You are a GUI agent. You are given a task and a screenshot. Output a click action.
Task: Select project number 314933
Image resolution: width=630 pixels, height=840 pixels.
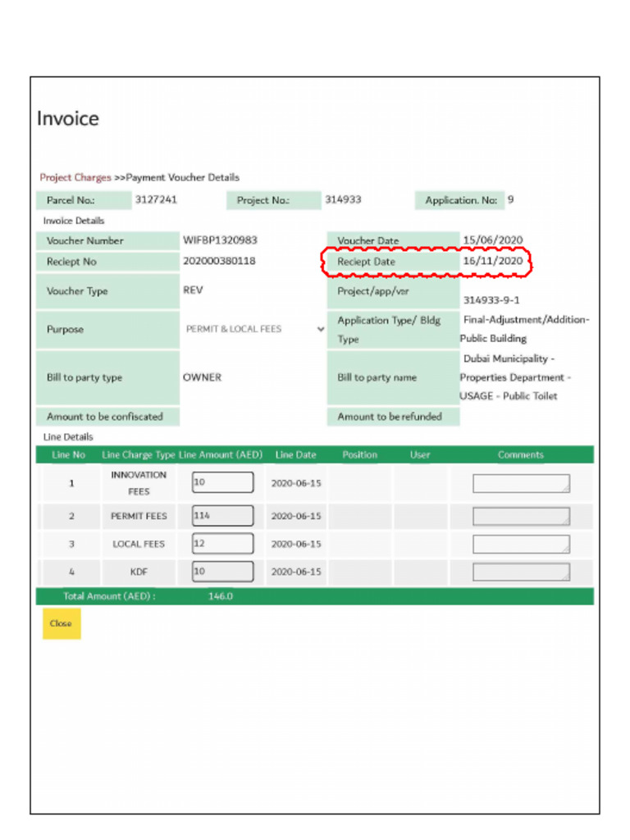(344, 199)
